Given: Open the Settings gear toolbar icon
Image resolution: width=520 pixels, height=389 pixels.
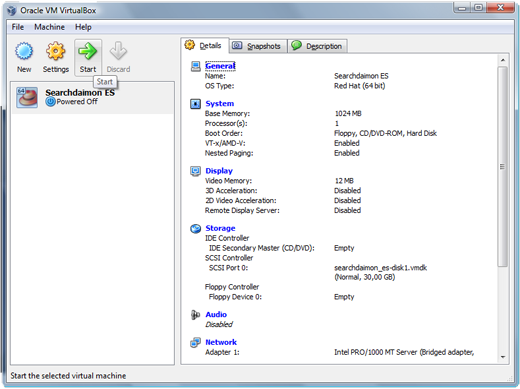Looking at the screenshot, I should 56,51.
